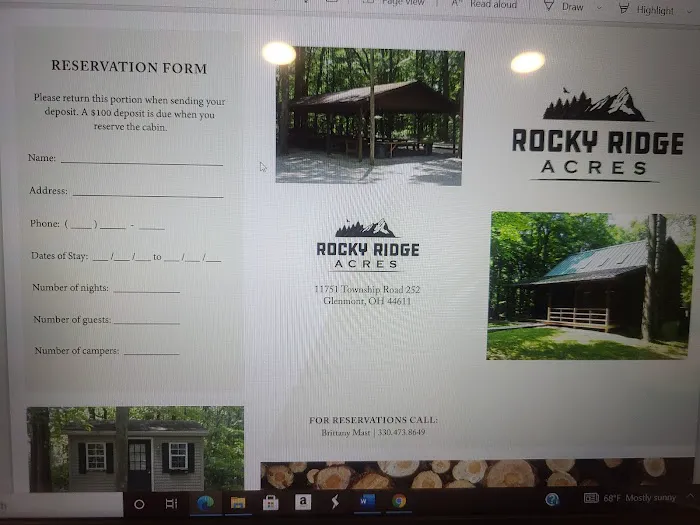
Task: Click the Highlight marker icon
Action: click(x=624, y=8)
